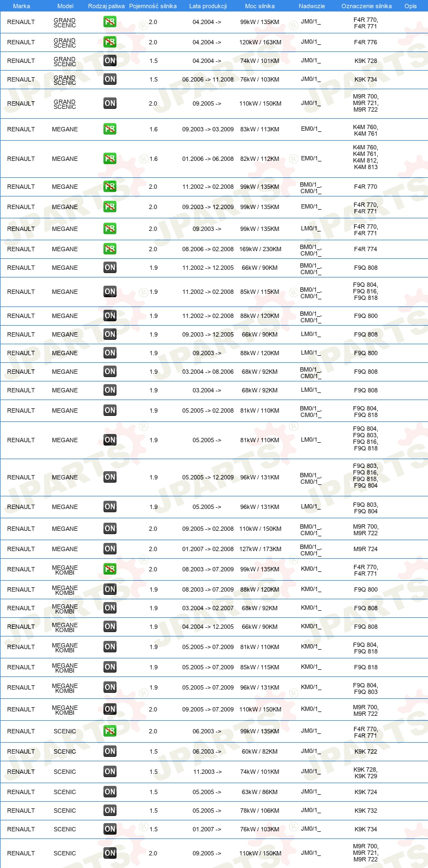Click the production years 09.2003 -> 03.2009
428x868 pixels.
(208, 129)
